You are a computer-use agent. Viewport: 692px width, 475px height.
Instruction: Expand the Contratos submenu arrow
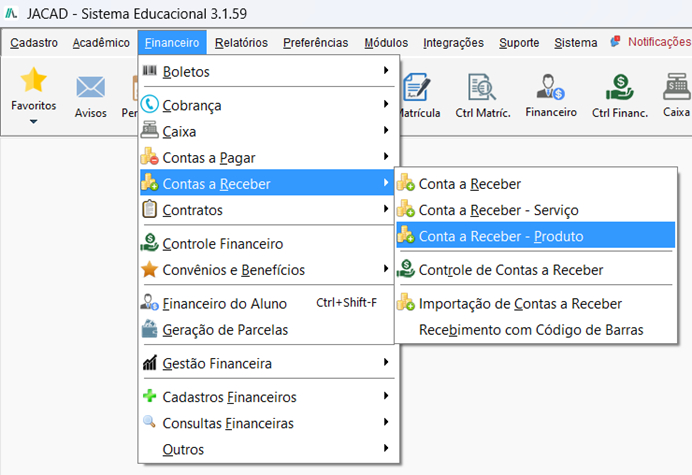(386, 208)
